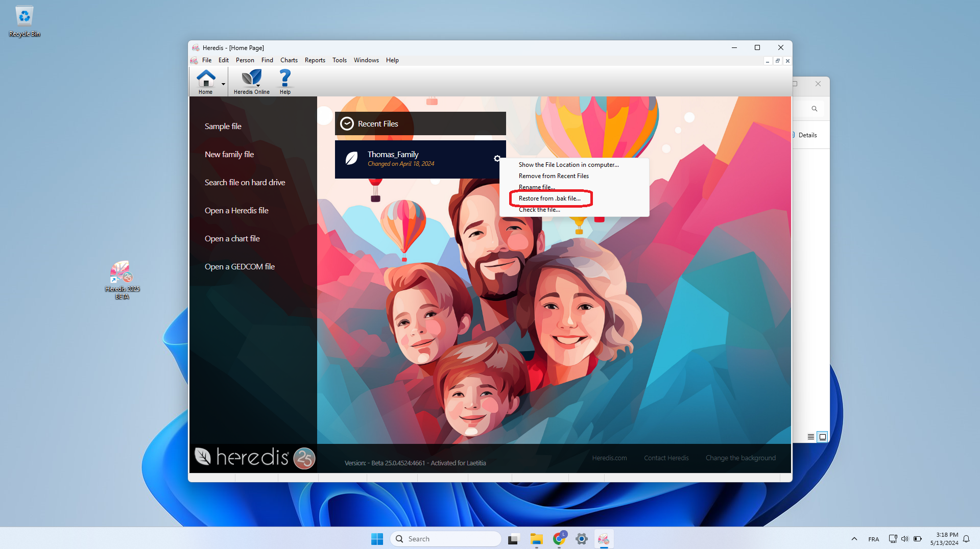
Task: Click the Heredis taskbar icon
Action: click(x=604, y=539)
